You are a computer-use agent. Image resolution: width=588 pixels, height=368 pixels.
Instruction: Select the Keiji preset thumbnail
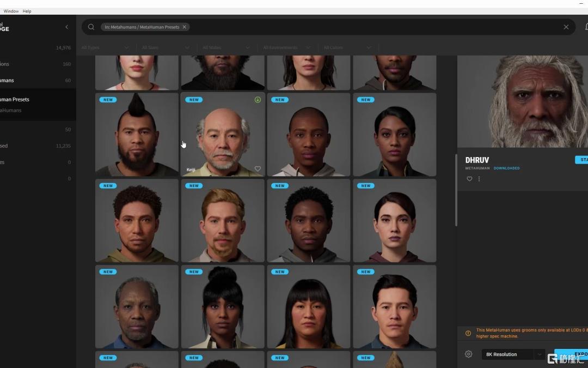(x=223, y=135)
